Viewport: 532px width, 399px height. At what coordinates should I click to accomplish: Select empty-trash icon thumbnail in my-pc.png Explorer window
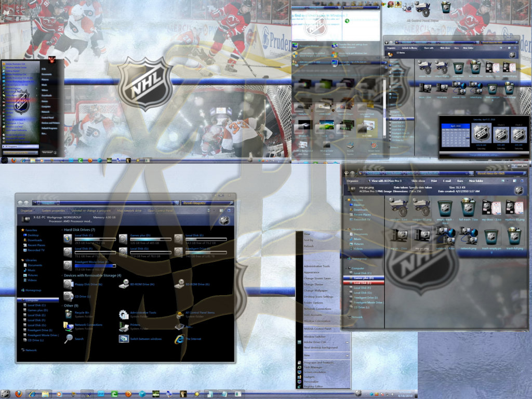445,209
